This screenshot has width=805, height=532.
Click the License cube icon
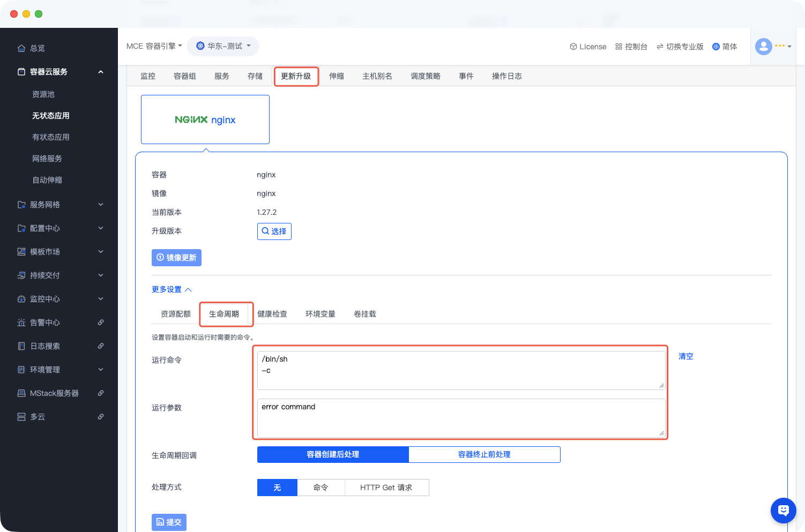pyautogui.click(x=573, y=47)
